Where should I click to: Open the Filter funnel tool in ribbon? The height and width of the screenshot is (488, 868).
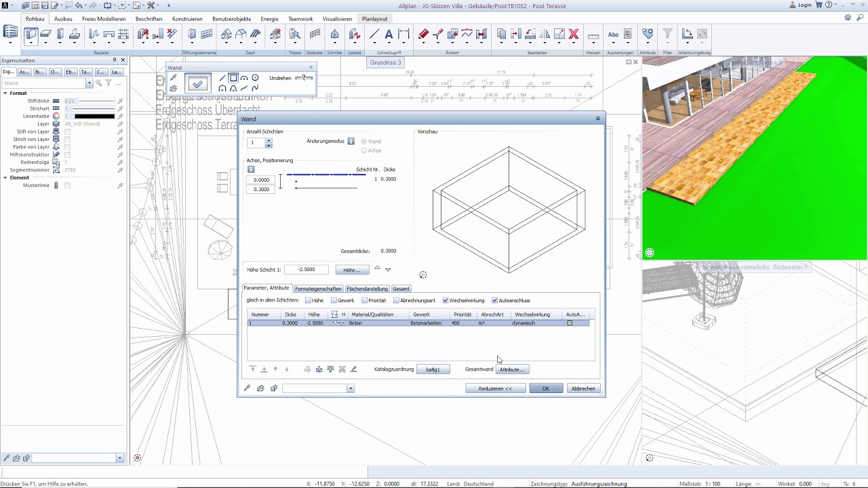667,34
